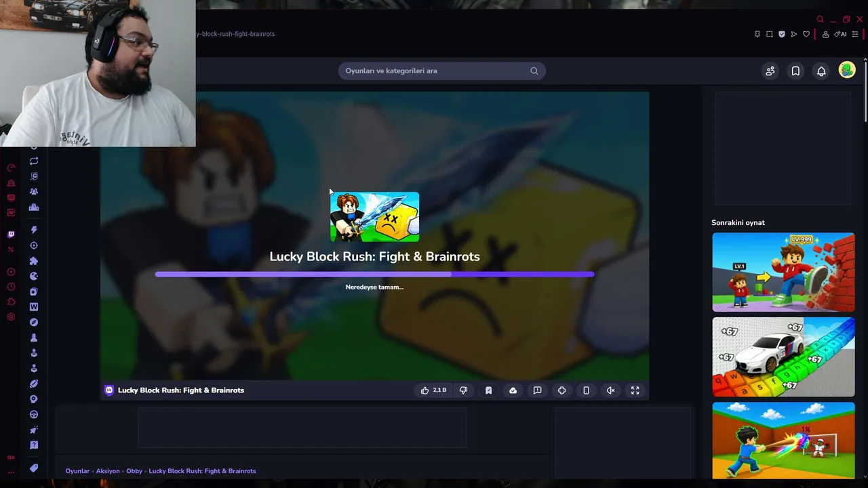Viewport: 868px width, 488px height.
Task: Open the friends icon in the site header
Action: 770,70
